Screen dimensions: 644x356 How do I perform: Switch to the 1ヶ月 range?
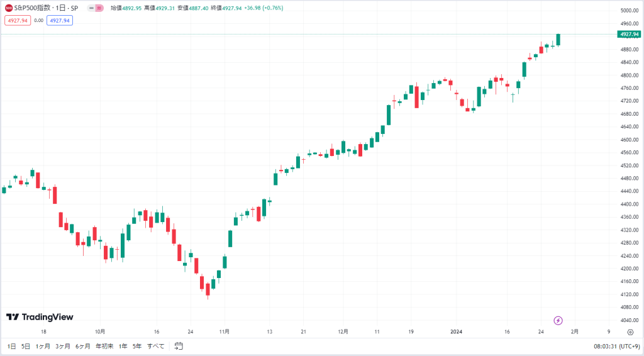43,346
